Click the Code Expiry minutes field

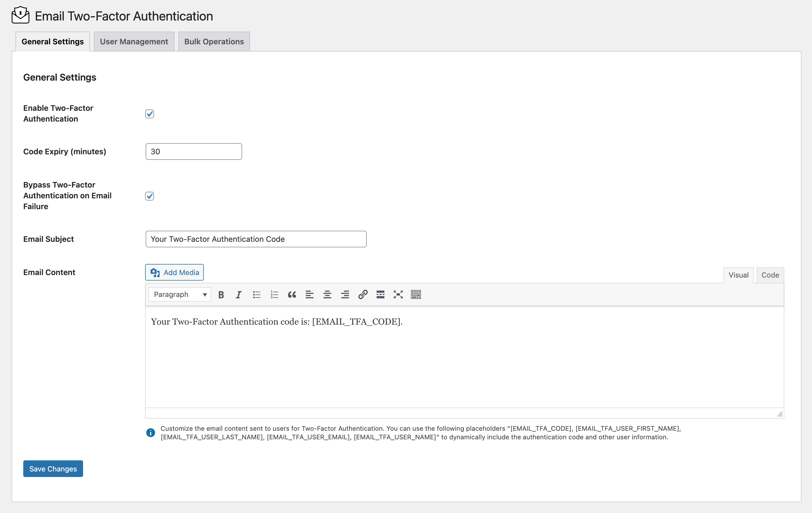[194, 152]
